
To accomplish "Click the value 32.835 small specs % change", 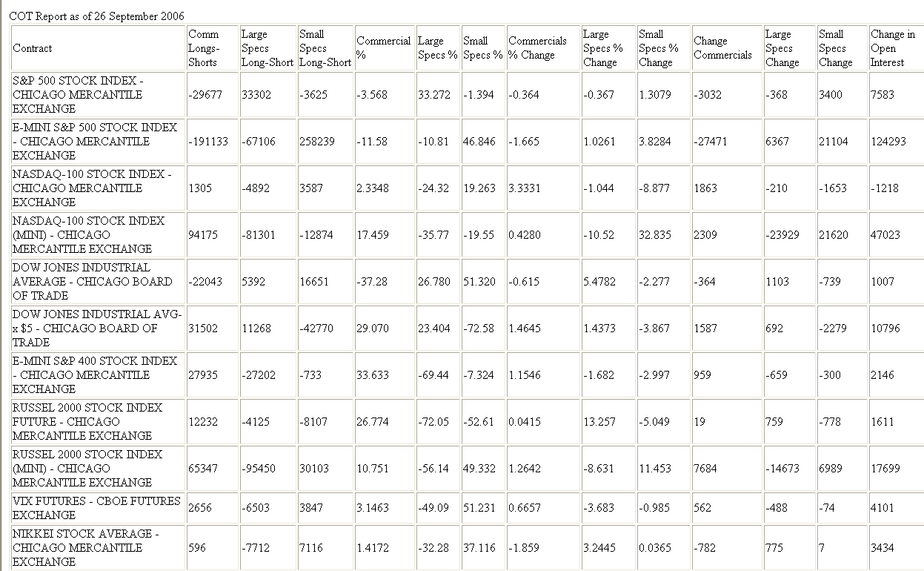I will (x=655, y=235).
